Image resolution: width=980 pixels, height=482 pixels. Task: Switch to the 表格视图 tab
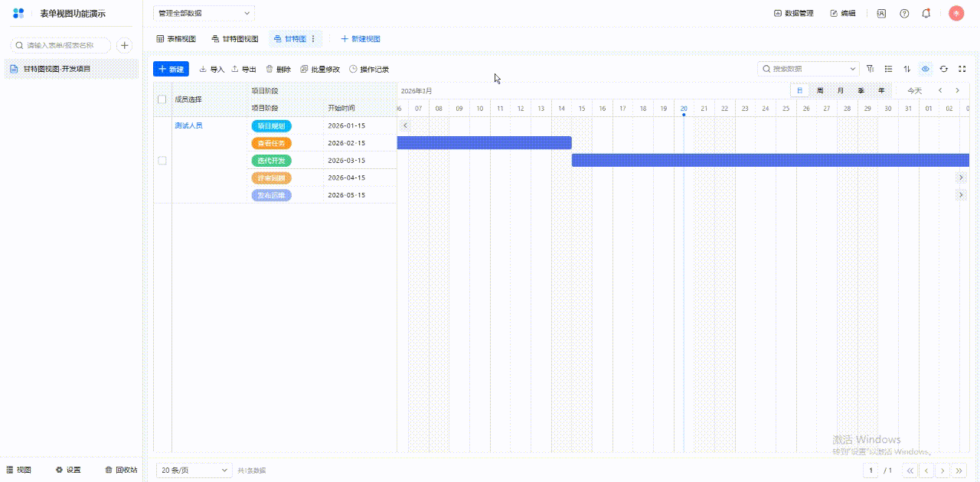click(x=176, y=39)
